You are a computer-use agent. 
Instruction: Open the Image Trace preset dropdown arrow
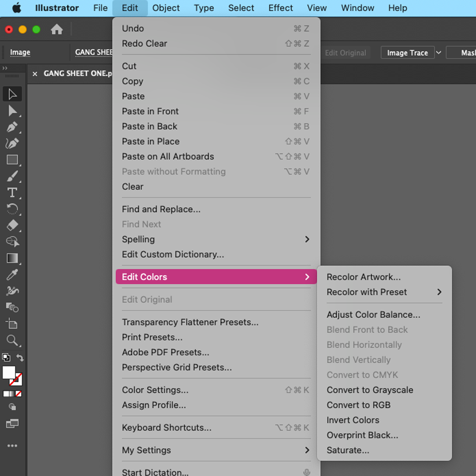pos(439,53)
